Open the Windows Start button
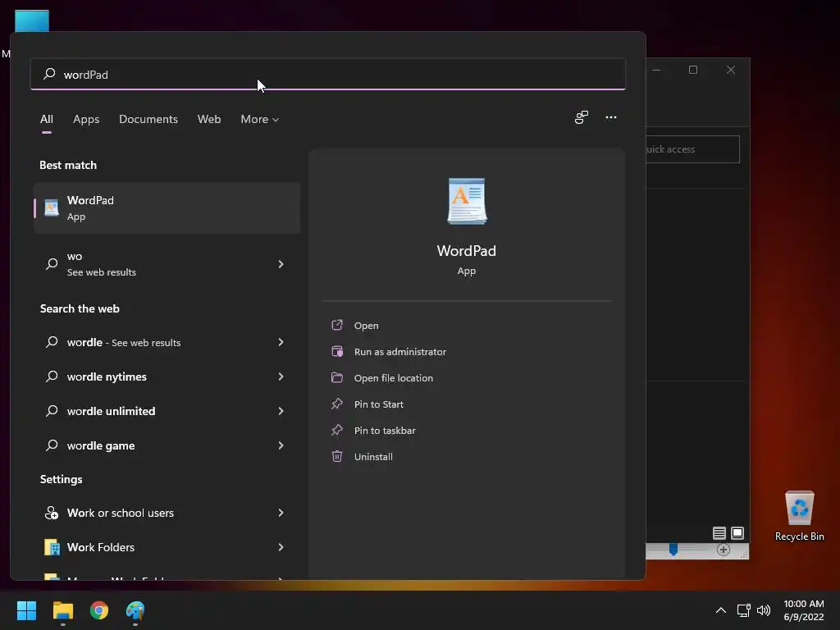Viewport: 840px width, 630px height. coord(26,610)
